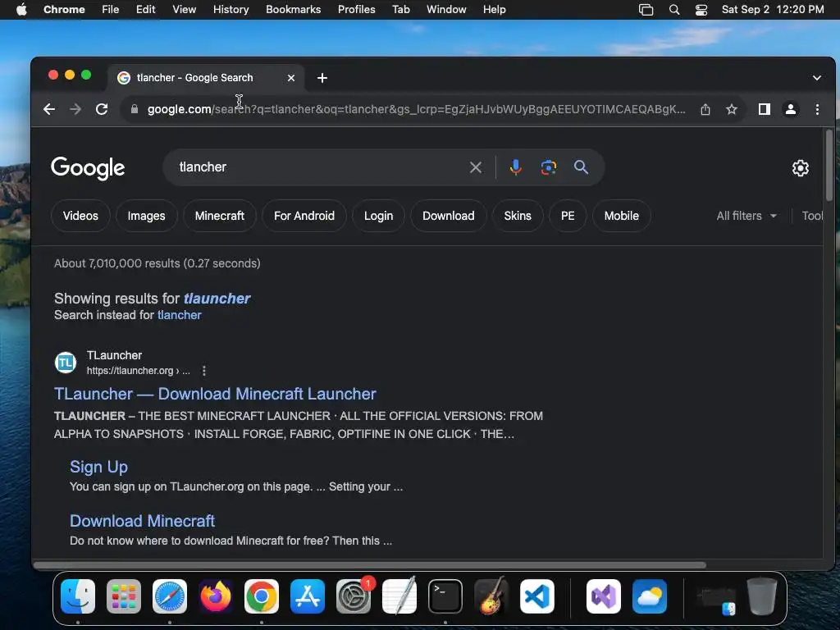Select the Minecraft filter chip
The width and height of the screenshot is (840, 630).
220,216
